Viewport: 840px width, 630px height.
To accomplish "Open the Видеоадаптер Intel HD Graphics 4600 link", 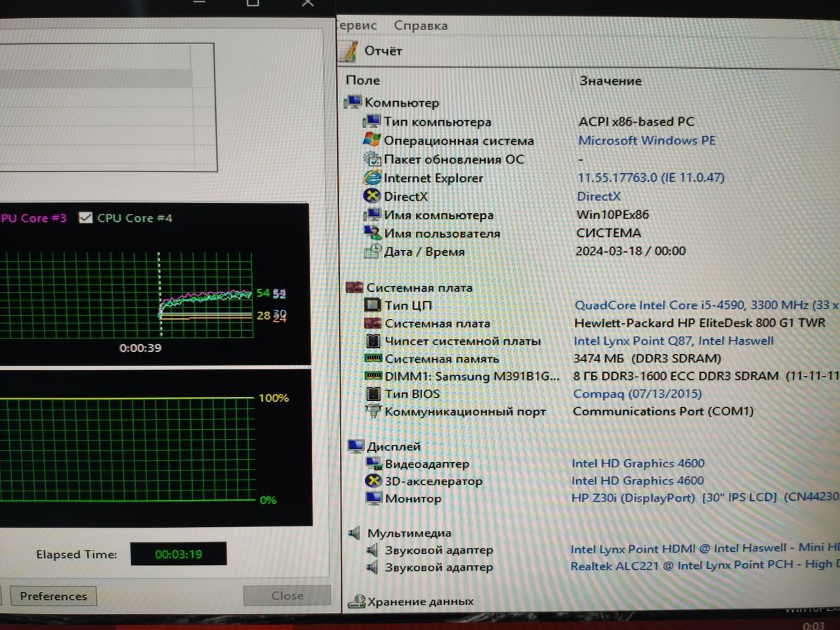I will coord(638,463).
